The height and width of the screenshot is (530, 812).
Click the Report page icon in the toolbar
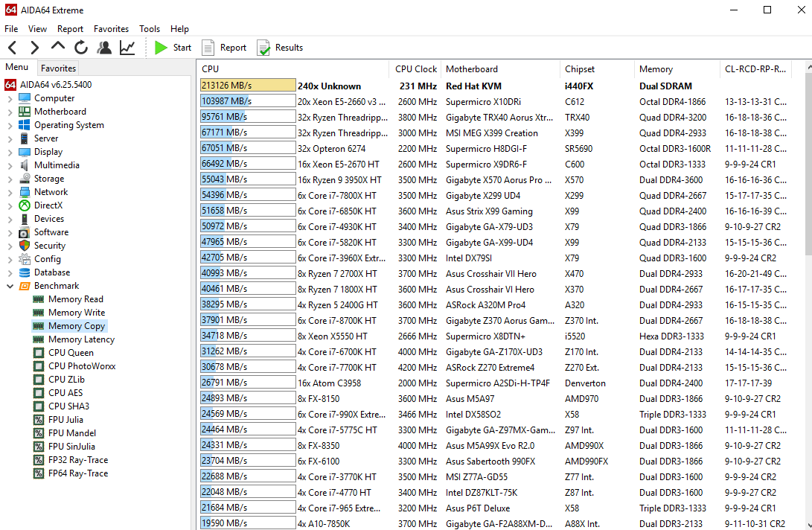point(208,48)
